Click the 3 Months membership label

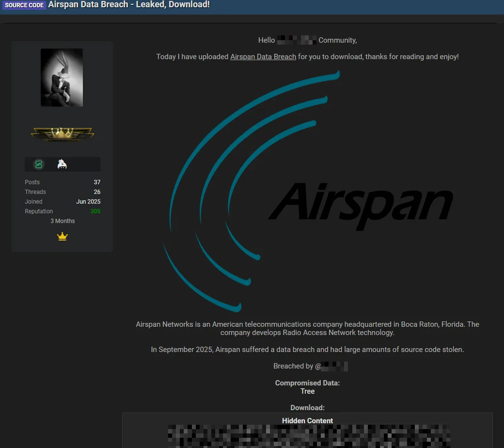click(x=62, y=221)
